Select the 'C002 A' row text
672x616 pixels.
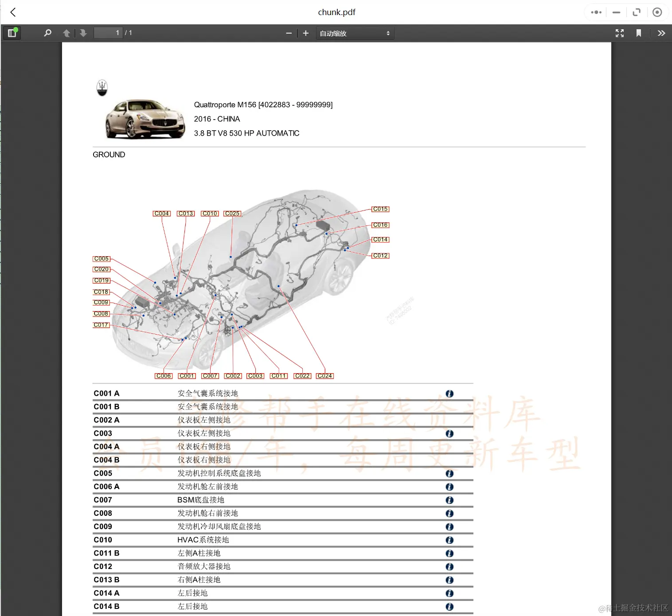point(106,420)
